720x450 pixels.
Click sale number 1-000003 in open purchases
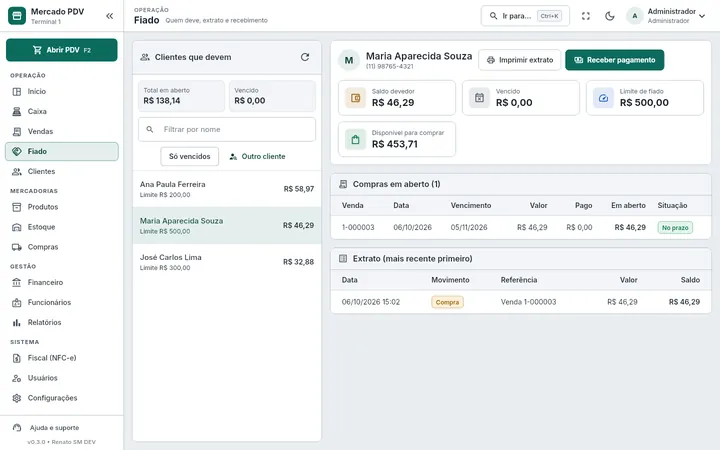pyautogui.click(x=358, y=227)
